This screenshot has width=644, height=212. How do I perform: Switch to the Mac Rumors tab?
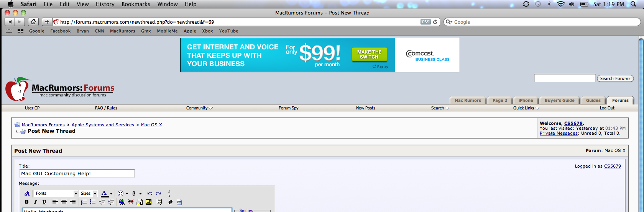pyautogui.click(x=468, y=100)
